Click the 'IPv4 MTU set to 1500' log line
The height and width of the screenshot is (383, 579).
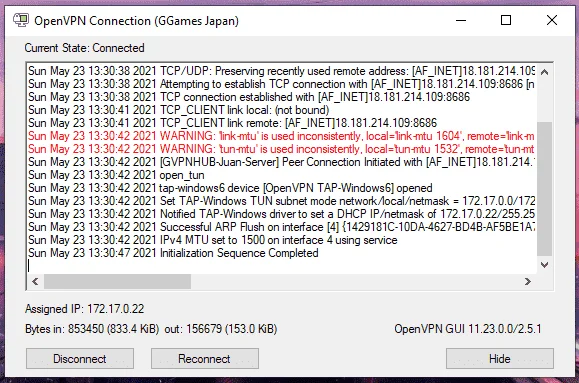(213, 240)
